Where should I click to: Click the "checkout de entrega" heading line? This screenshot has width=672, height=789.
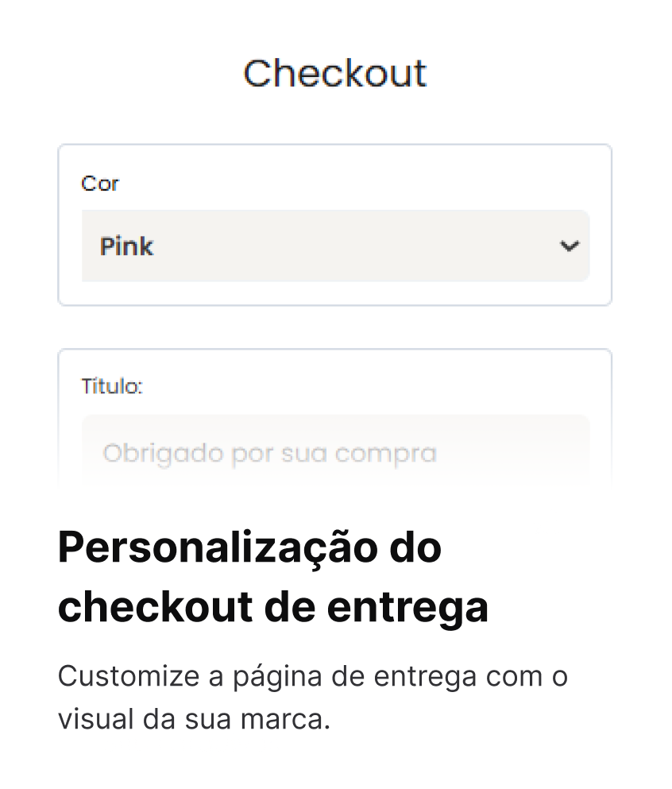[x=272, y=608]
